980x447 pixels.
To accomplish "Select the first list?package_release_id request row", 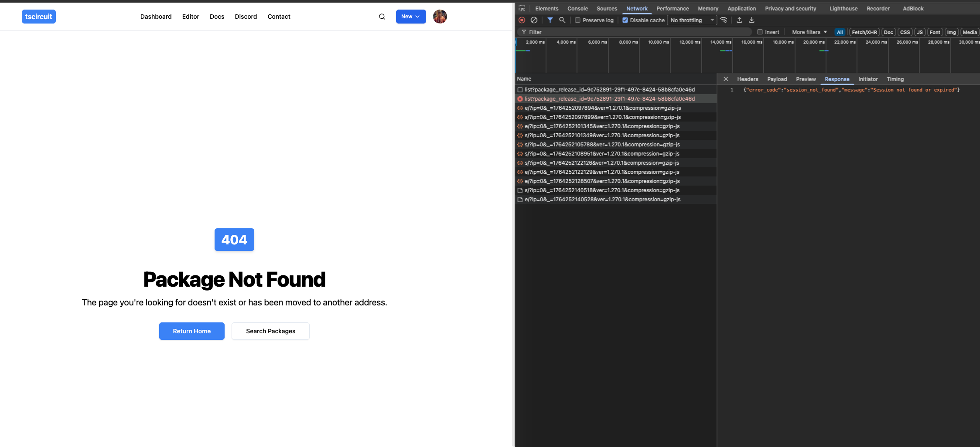I will tap(616, 90).
